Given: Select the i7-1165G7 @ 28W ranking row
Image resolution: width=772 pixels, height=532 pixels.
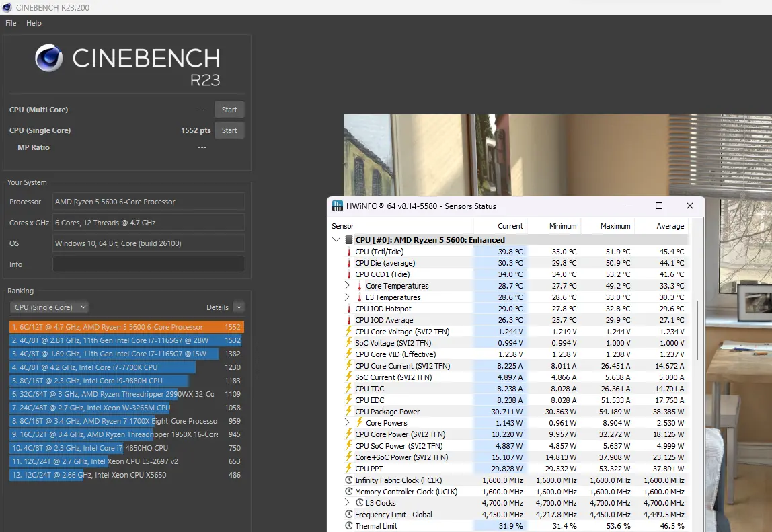Looking at the screenshot, I should [x=126, y=340].
